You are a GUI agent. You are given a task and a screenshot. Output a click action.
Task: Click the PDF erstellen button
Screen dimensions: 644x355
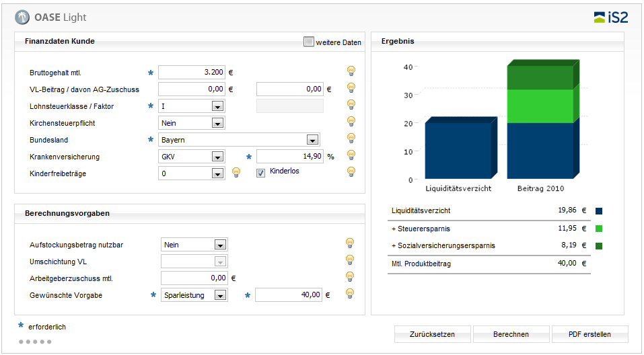(589, 334)
